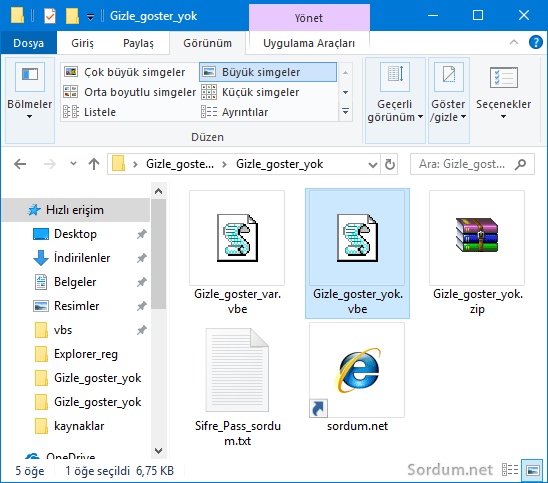
Task: Click the blue Help question mark icon
Action: click(x=535, y=43)
